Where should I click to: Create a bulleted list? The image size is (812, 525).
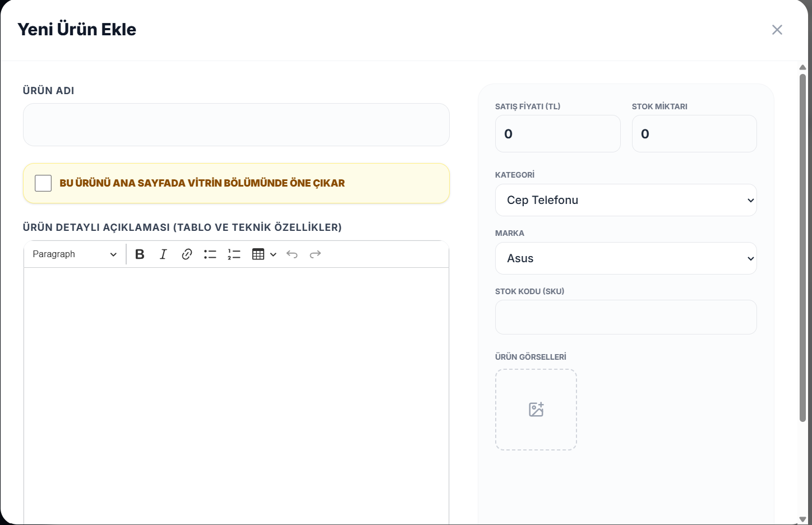(210, 254)
